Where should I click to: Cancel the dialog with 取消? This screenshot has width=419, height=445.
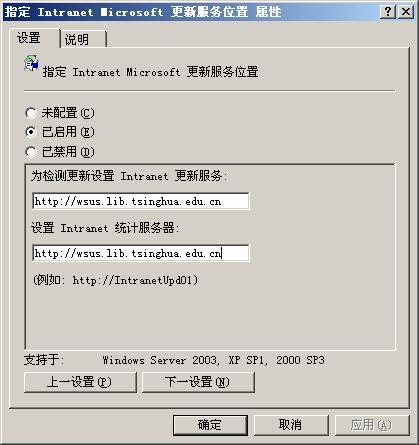pos(291,425)
